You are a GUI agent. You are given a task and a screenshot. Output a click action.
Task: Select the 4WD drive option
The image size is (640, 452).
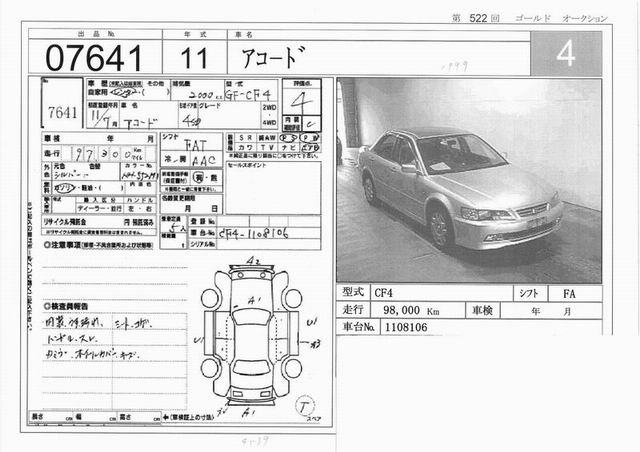pos(269,122)
